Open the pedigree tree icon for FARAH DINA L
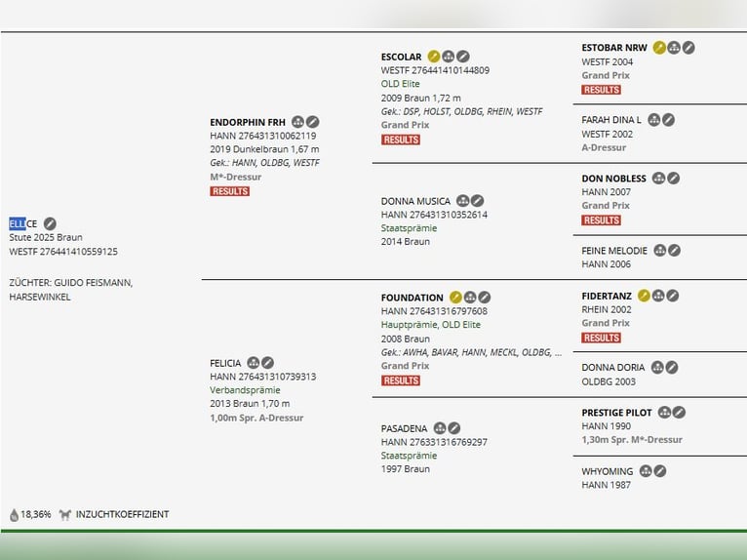This screenshot has height=560, width=747. (x=654, y=120)
